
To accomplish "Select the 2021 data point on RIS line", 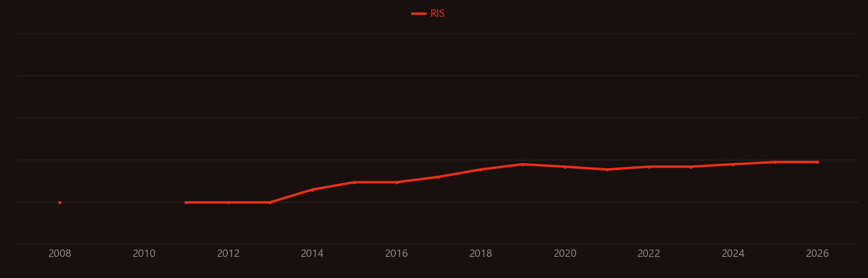I will 607,169.
